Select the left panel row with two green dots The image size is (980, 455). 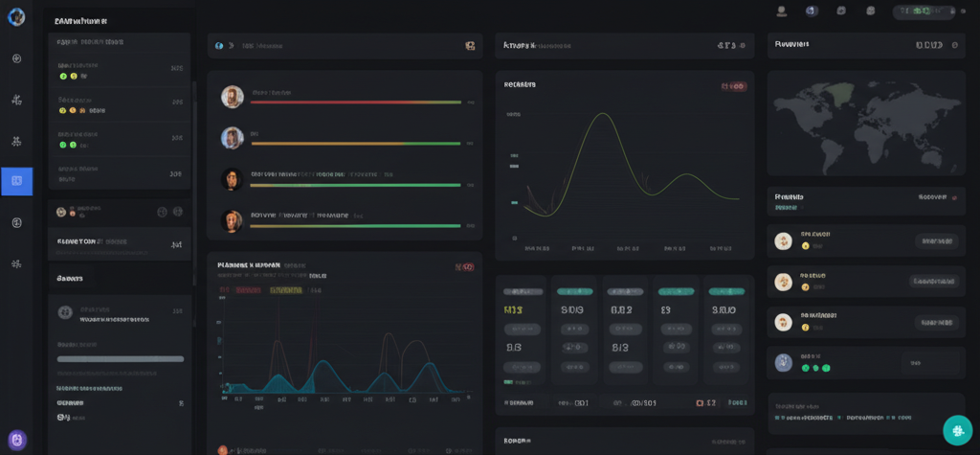[120, 139]
